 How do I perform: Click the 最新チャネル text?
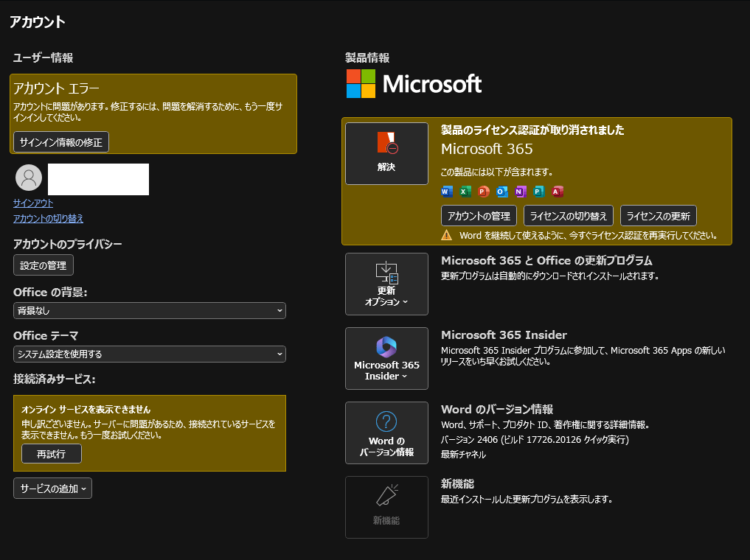pos(463,455)
